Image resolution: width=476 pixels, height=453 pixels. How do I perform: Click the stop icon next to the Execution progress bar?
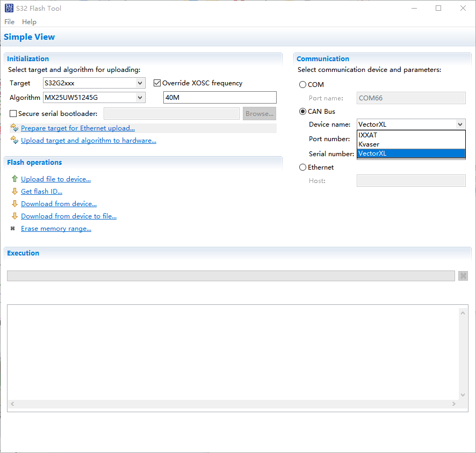click(x=463, y=275)
